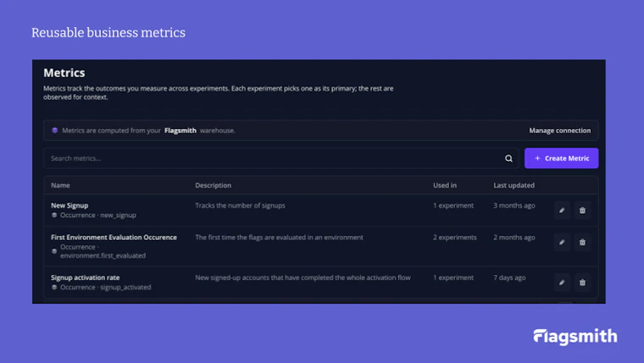
Task: Click the warehouse icon in banner
Action: [x=54, y=131]
